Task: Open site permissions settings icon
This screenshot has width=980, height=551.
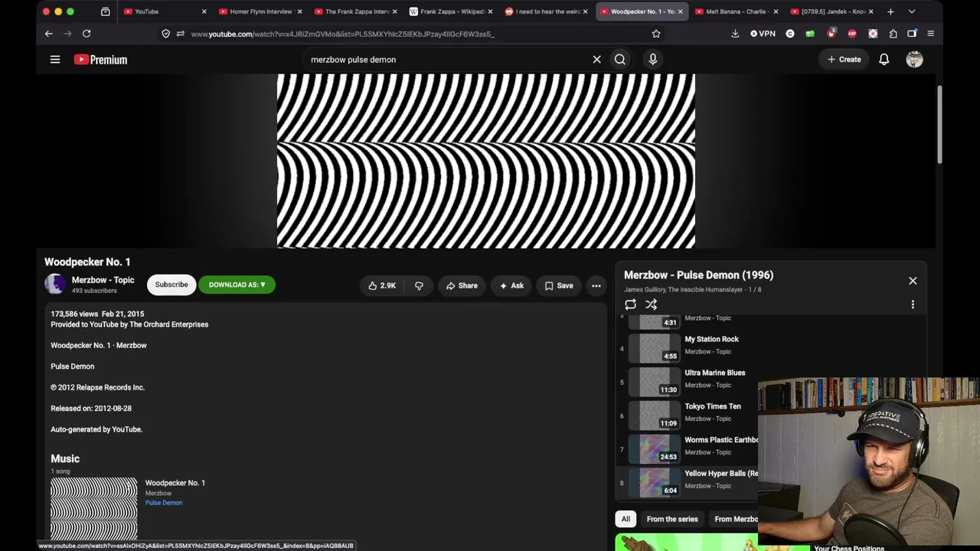Action: point(181,34)
